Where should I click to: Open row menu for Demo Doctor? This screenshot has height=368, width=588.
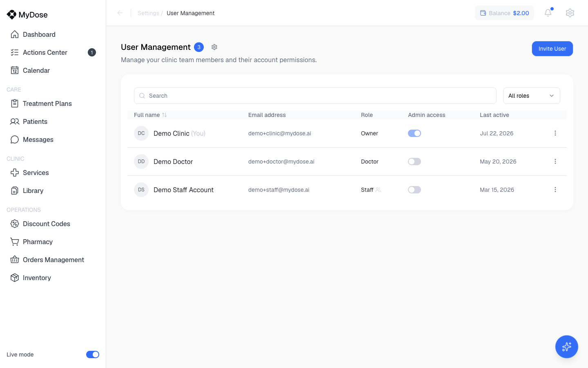tap(555, 162)
